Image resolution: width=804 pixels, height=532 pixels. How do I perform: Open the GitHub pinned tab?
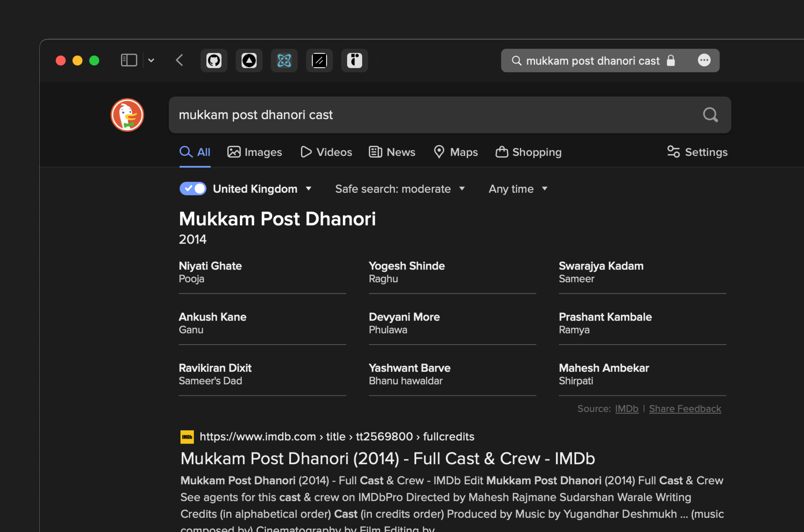(x=214, y=61)
